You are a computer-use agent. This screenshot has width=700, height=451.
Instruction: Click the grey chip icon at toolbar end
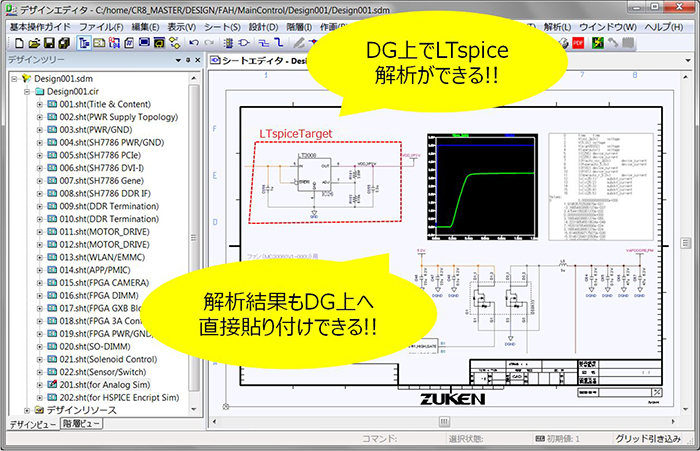coord(628,43)
